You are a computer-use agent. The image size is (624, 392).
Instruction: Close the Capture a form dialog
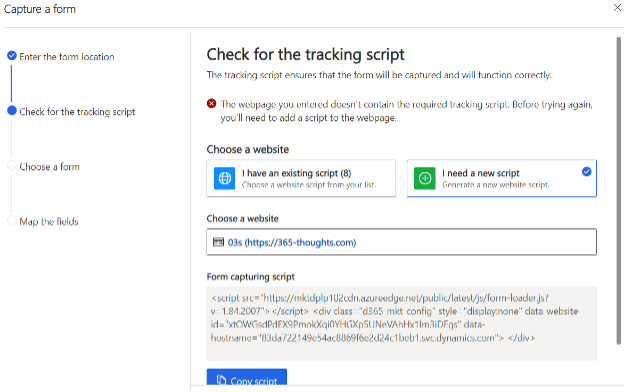click(x=617, y=7)
